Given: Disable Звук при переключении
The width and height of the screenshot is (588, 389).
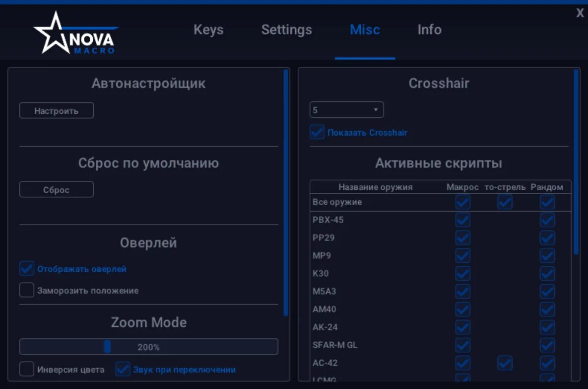Looking at the screenshot, I should [x=122, y=369].
